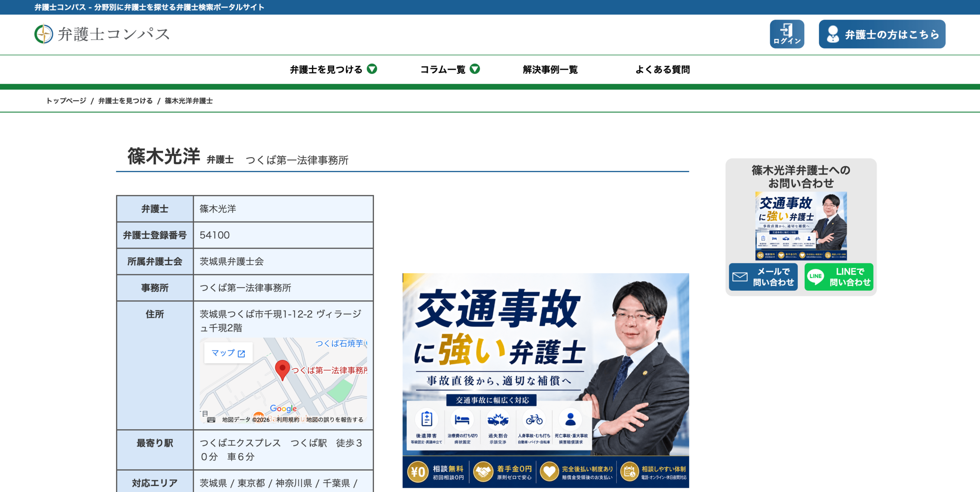Click the 過失割合 car crash icon

[498, 420]
